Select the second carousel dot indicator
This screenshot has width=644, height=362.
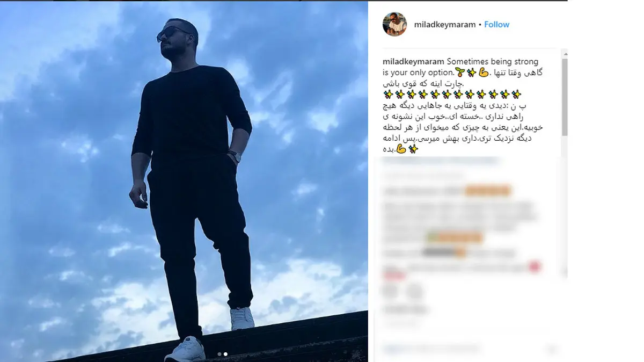click(x=225, y=354)
